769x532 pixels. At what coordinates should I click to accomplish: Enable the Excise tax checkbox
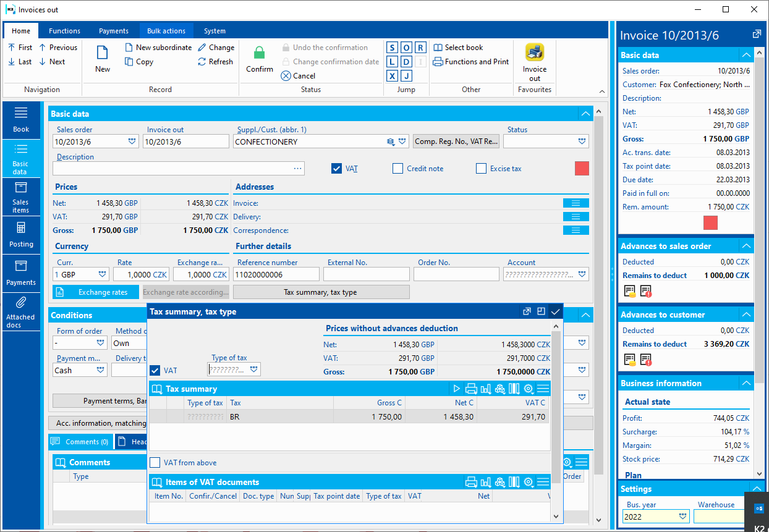click(481, 169)
